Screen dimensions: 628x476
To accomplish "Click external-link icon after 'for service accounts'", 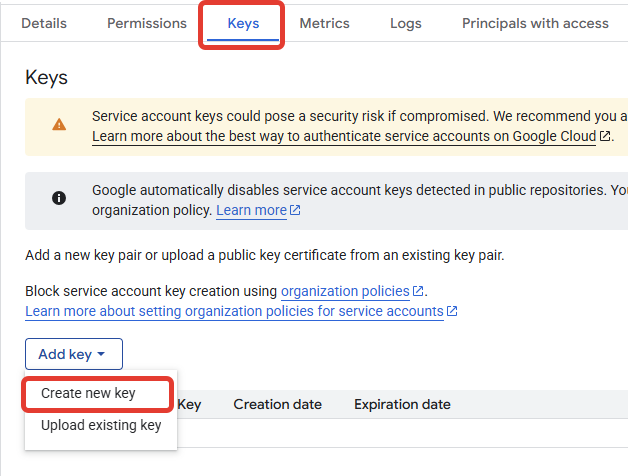I will pyautogui.click(x=452, y=312).
